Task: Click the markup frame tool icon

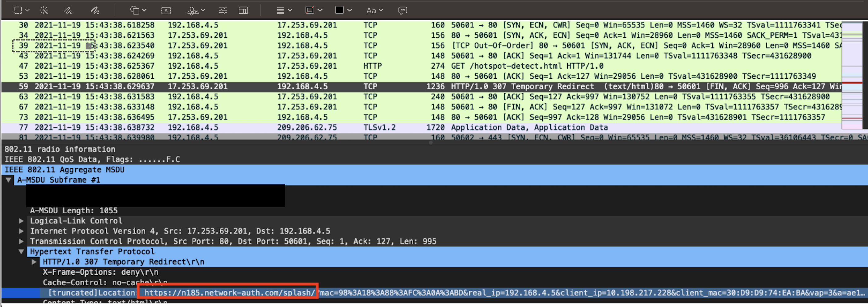Action: (x=243, y=10)
